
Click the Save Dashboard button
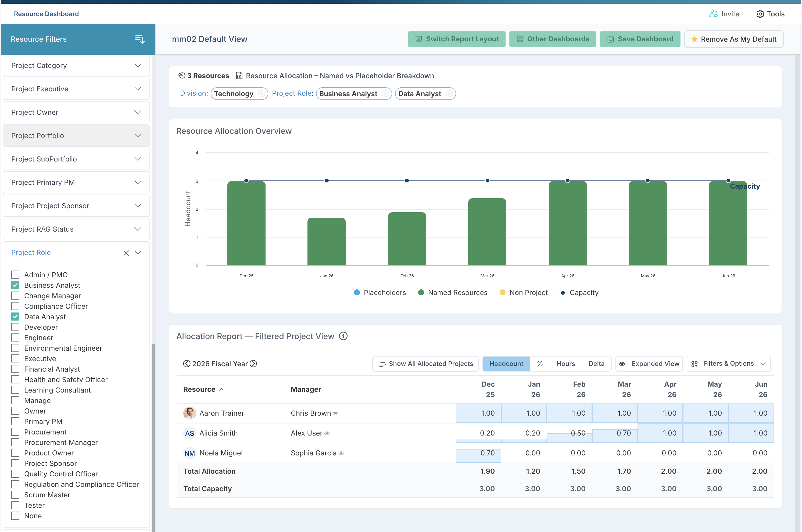(640, 39)
